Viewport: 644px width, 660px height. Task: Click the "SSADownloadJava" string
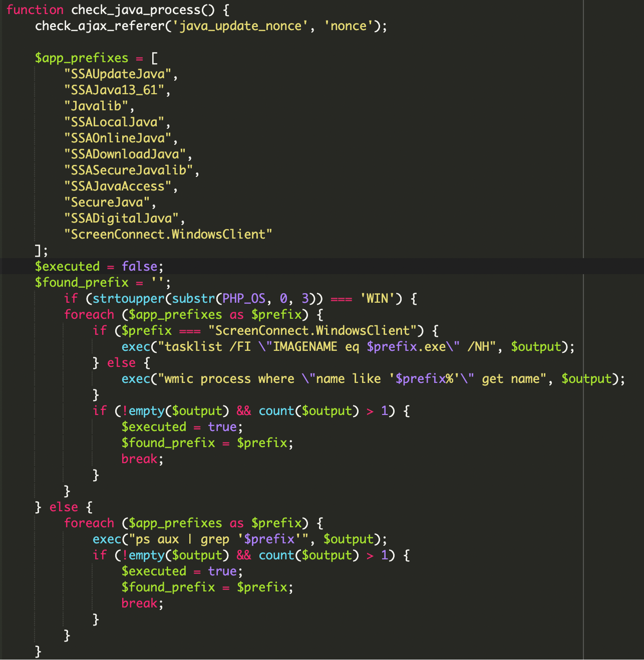125,154
